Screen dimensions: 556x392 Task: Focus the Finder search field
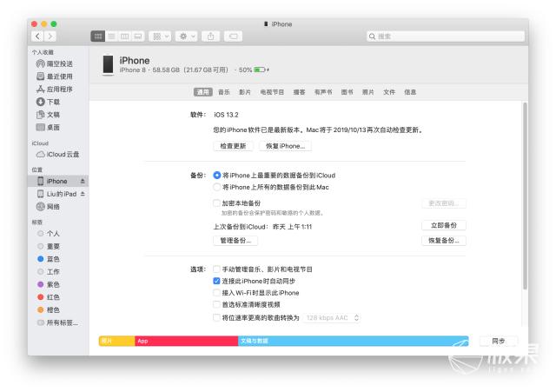(446, 37)
